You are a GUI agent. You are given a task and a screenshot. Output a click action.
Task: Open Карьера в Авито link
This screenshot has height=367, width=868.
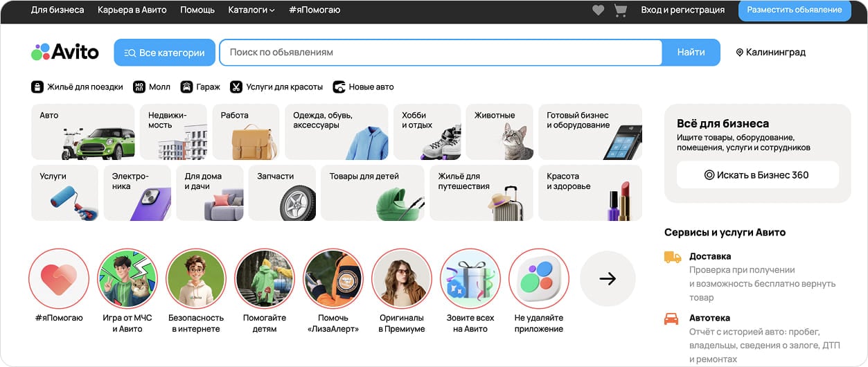point(132,10)
